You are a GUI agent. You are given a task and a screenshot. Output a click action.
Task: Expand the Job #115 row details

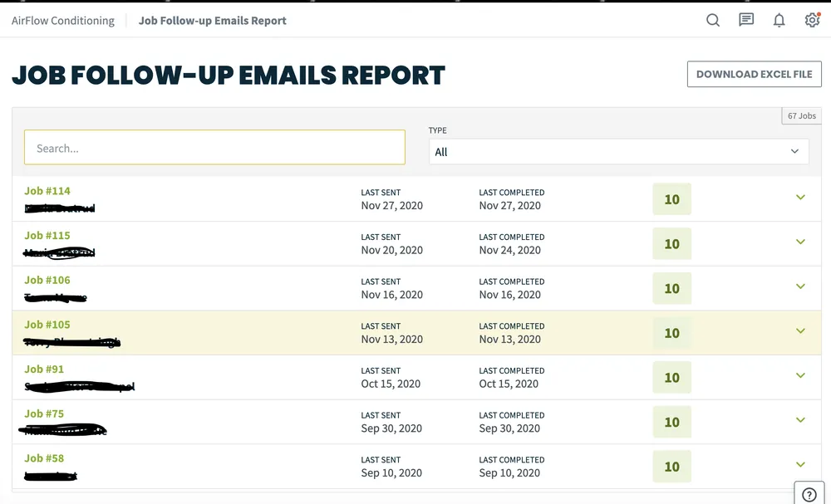(x=800, y=242)
